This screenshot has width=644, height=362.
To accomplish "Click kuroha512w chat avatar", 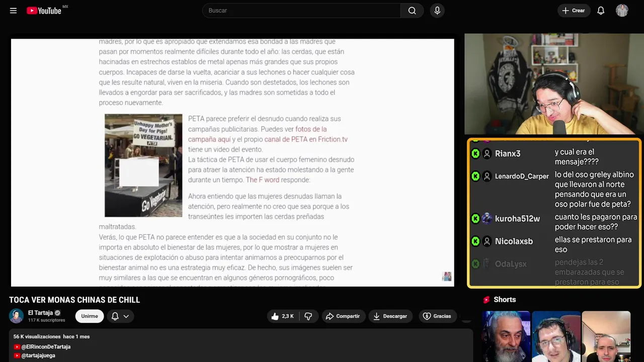I will [x=487, y=219].
